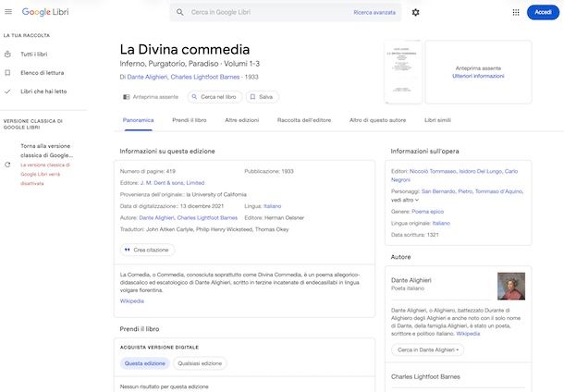Open Dante Alighieri portrait image
Screen dimensions: 564x392
[511, 287]
